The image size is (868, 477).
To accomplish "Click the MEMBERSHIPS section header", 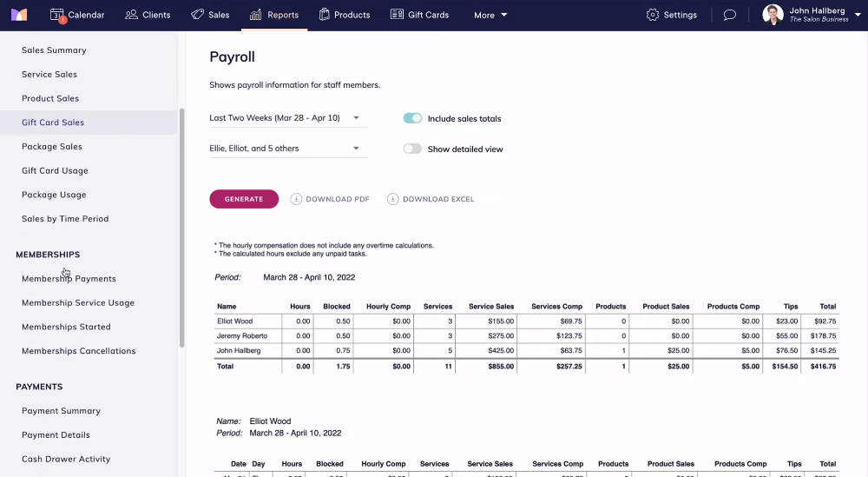I will pos(48,255).
